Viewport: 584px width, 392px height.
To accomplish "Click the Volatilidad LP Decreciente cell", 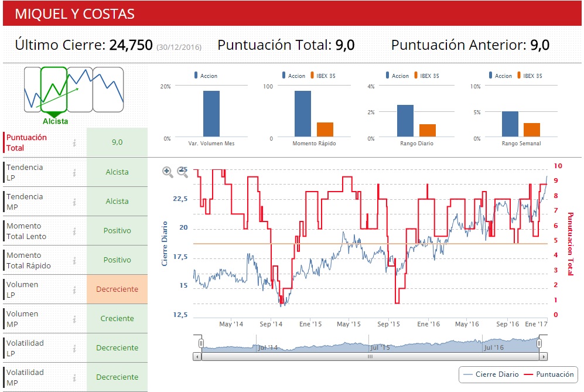I will [x=117, y=347].
